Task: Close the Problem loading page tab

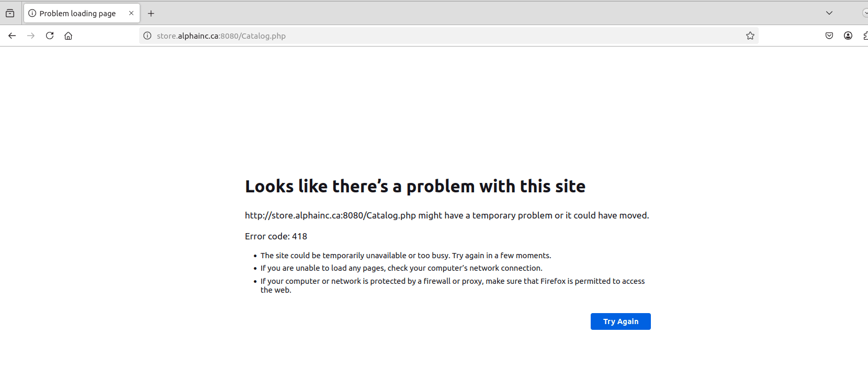Action: (x=131, y=13)
